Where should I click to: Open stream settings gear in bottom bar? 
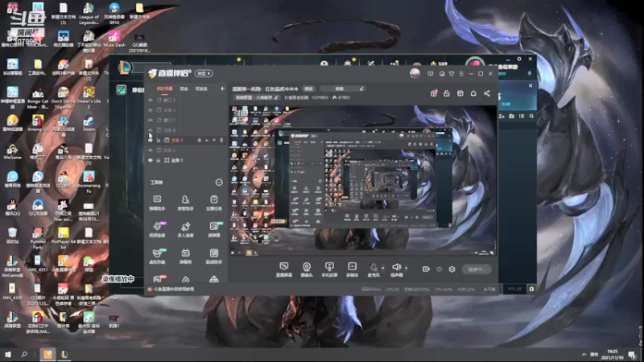452,269
